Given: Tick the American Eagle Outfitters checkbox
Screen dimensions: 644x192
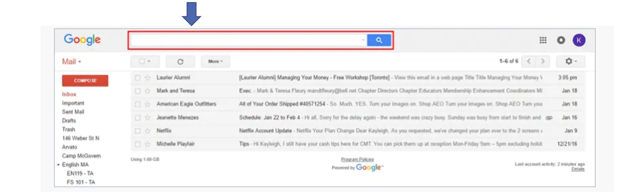Looking at the screenshot, I should coord(138,104).
